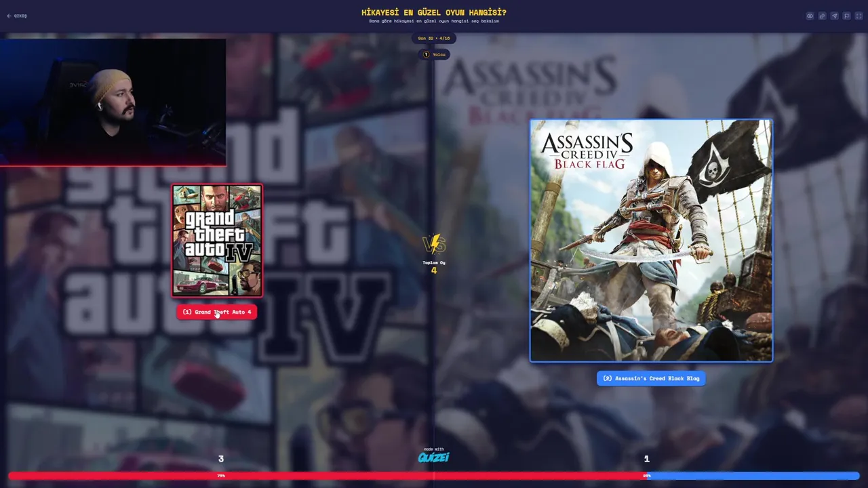The width and height of the screenshot is (868, 488).
Task: Click the 'Toplam Oy' total votes label
Action: click(x=434, y=262)
